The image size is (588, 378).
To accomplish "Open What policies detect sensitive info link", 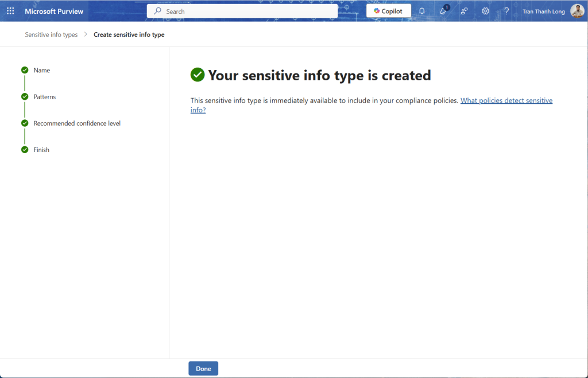I will tap(506, 100).
